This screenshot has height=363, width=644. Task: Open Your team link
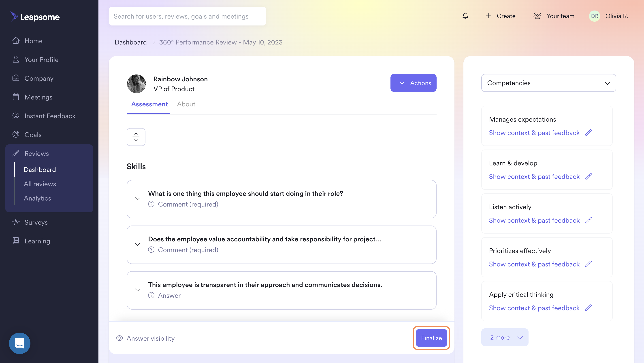pos(560,16)
